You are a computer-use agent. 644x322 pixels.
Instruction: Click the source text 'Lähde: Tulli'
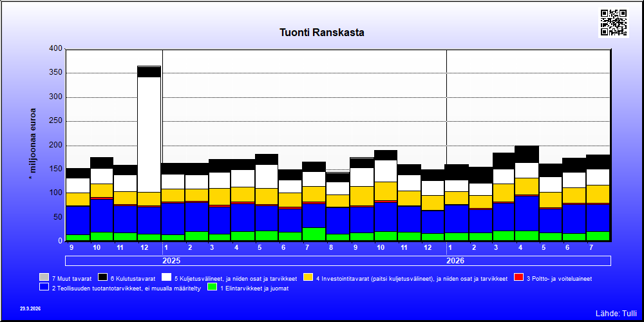(x=616, y=314)
